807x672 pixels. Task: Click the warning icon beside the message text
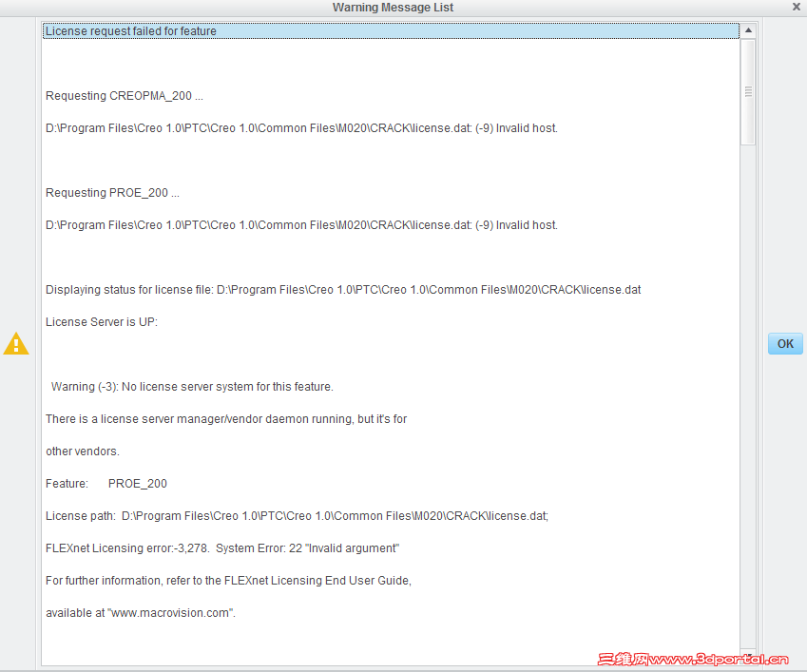16,344
